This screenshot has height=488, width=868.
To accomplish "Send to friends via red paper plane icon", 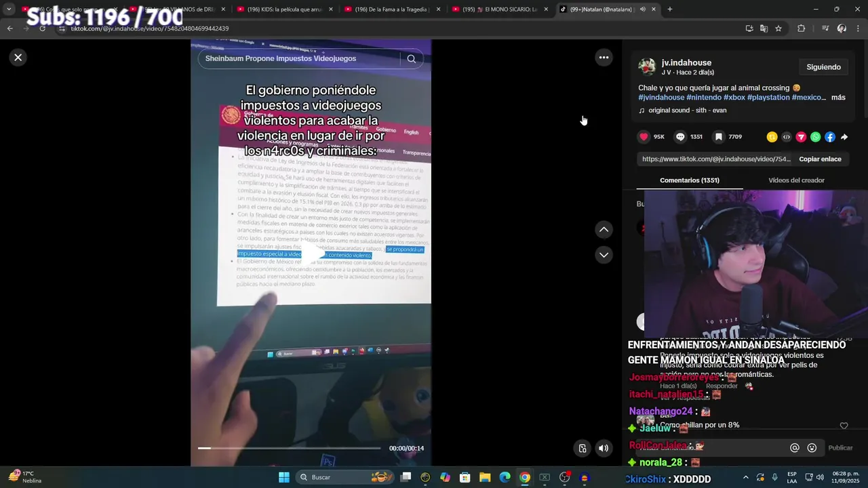I will click(x=801, y=137).
